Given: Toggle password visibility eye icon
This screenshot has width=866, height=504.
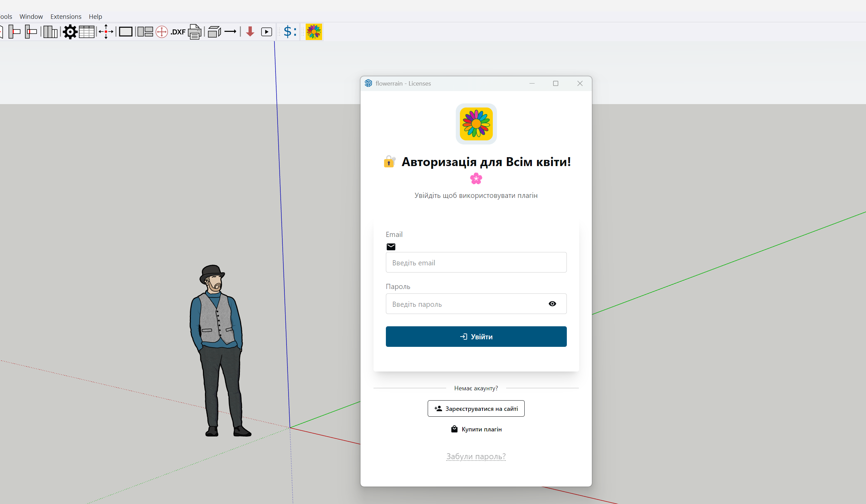Looking at the screenshot, I should tap(552, 304).
